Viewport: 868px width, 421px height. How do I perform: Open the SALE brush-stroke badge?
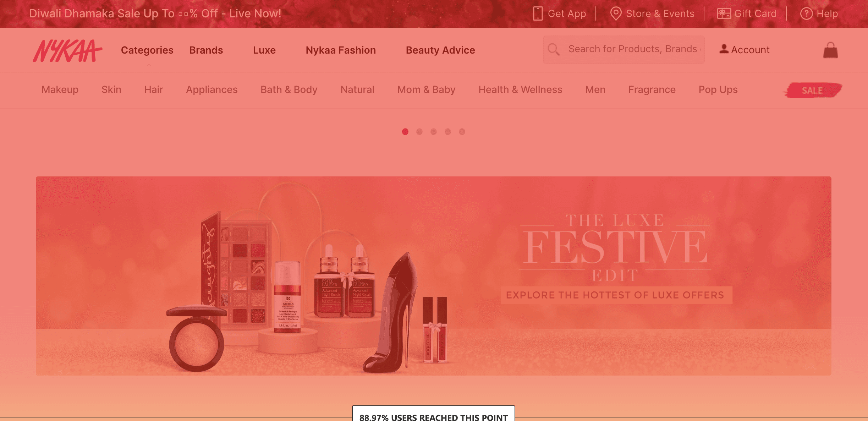pos(812,90)
